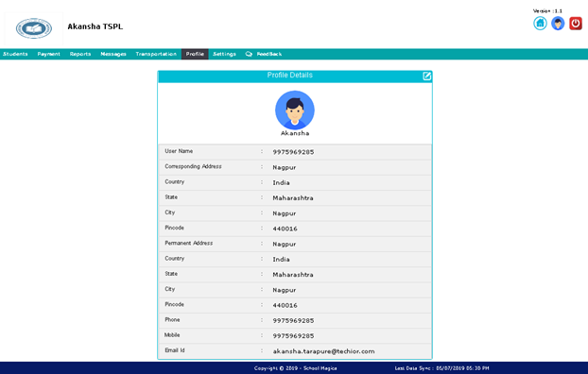Screen dimensions: 588x374
Task: Open the Messages menu
Action: [113, 54]
